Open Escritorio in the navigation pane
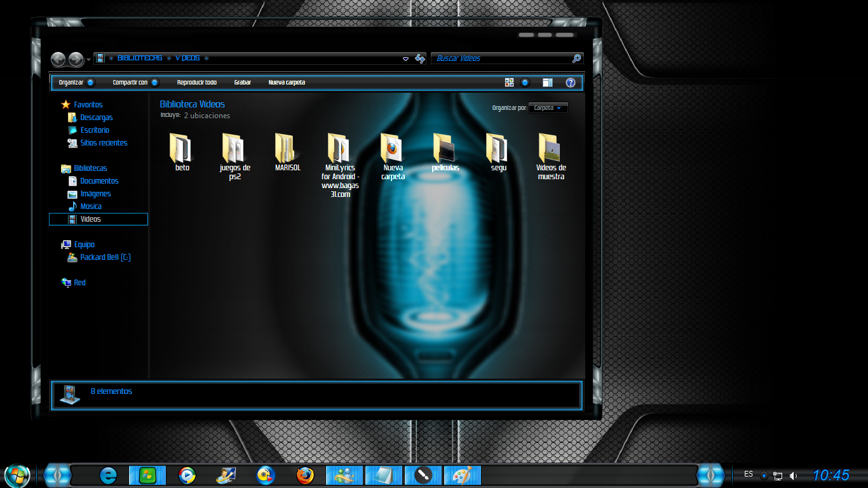Viewport: 868px width, 488px height. tap(95, 130)
